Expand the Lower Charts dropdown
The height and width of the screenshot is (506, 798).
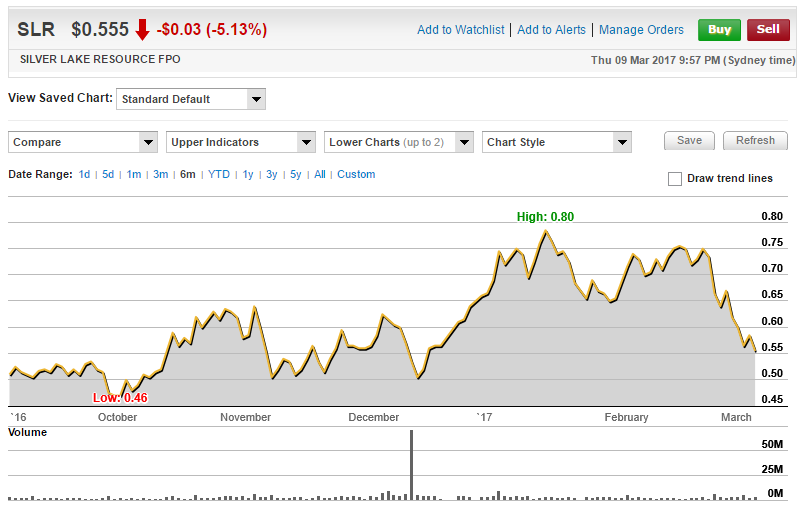[x=399, y=142]
